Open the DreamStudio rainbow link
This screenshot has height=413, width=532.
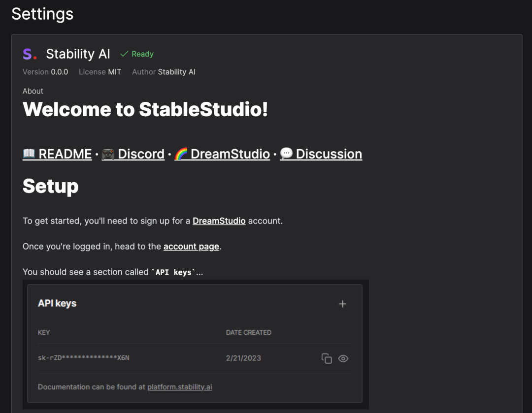point(222,154)
